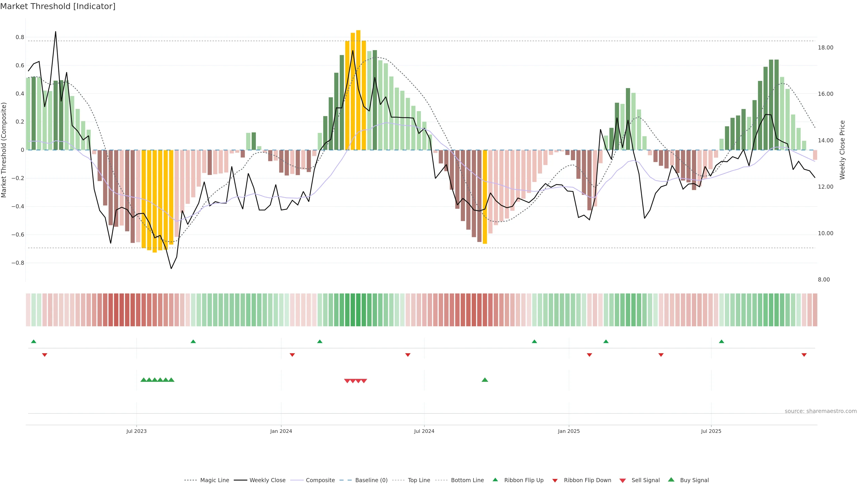Click Ribbon Flip Up legend triangle icon
Screen dimensions: 868x488
click(495, 480)
